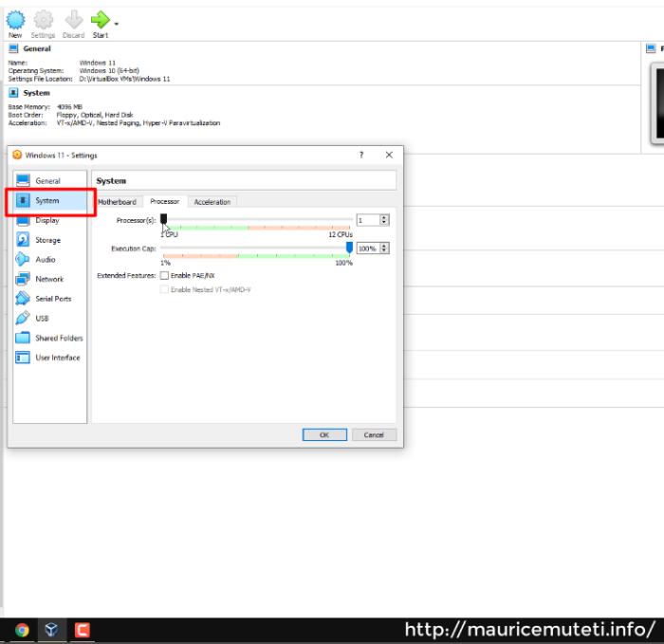Click the Execution Cap slider handle
Screen dimensions: 664x644
(349, 248)
